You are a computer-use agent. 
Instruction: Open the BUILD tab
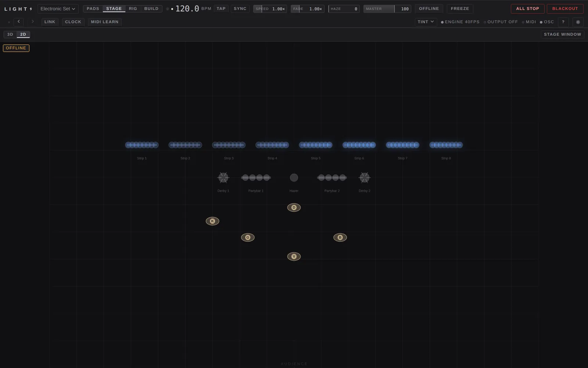[151, 8]
